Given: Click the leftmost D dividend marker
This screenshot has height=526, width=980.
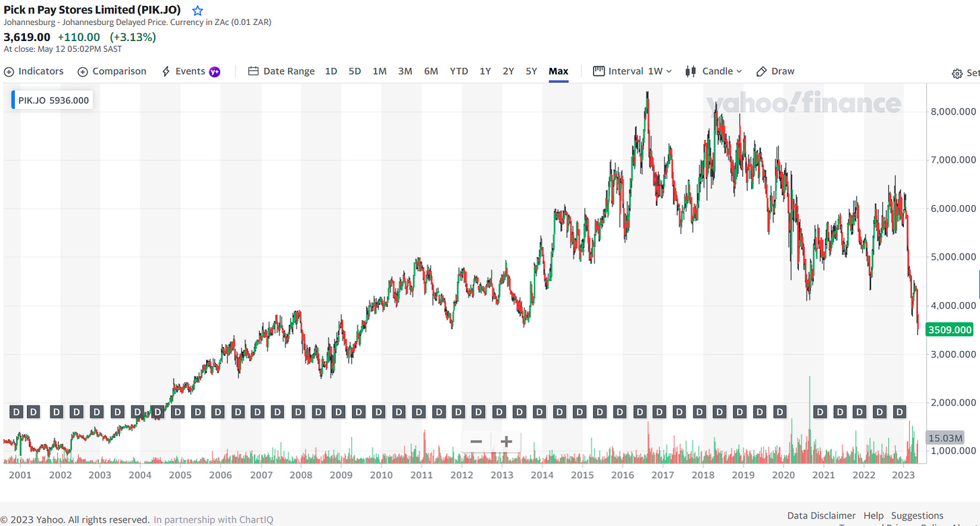Looking at the screenshot, I should point(17,411).
